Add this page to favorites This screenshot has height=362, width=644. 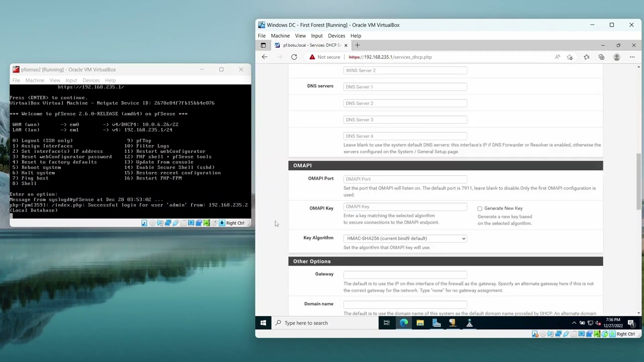(570, 57)
